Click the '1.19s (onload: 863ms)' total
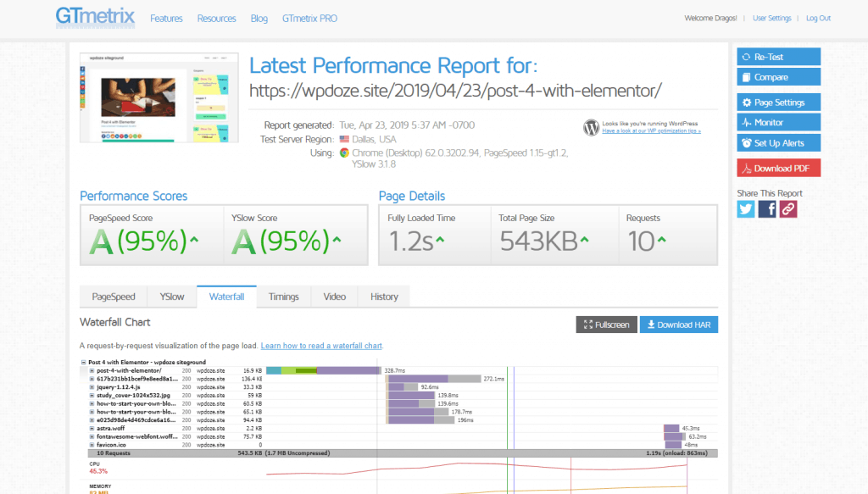The height and width of the screenshot is (494, 868). [x=676, y=453]
